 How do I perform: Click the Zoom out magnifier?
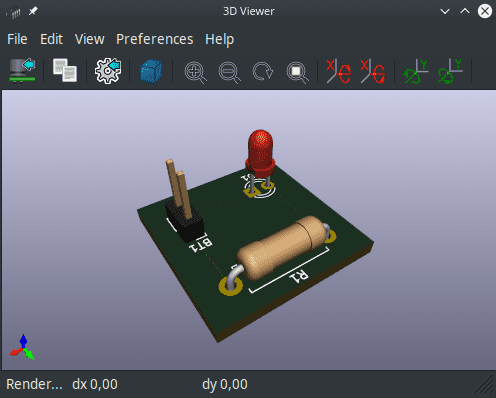(x=229, y=72)
